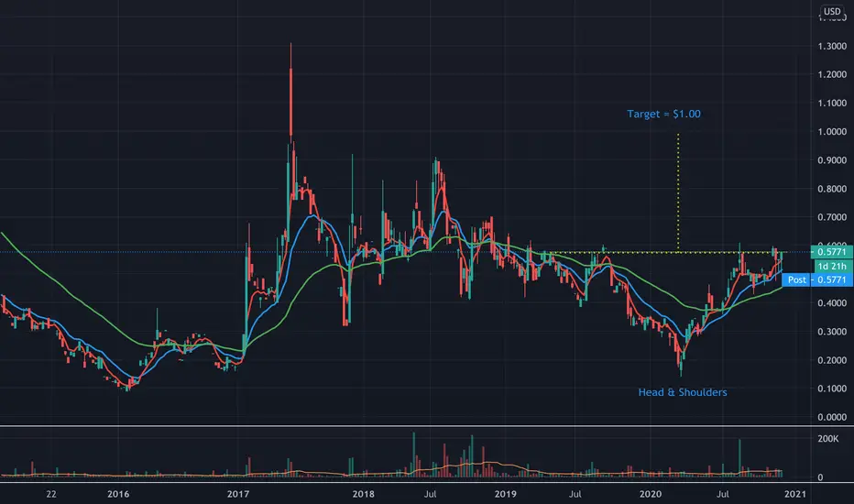Image resolution: width=854 pixels, height=504 pixels.
Task: Click the 0.3000 price axis label
Action: click(832, 332)
